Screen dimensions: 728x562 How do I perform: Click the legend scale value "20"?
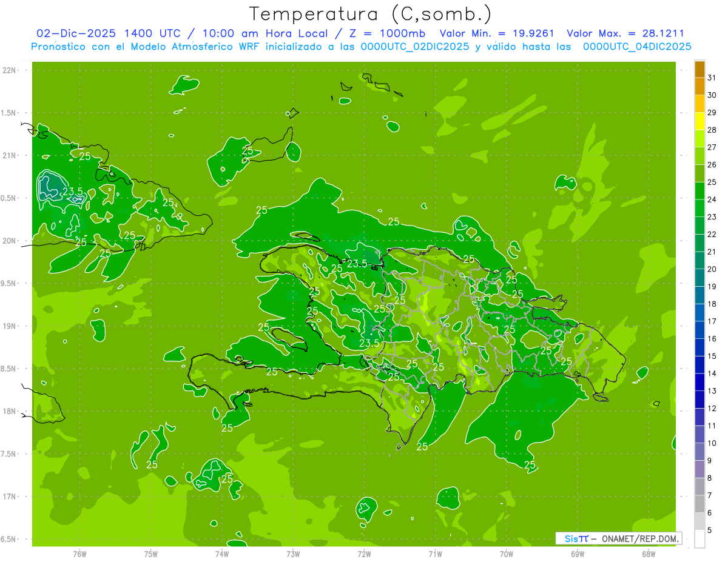(712, 269)
